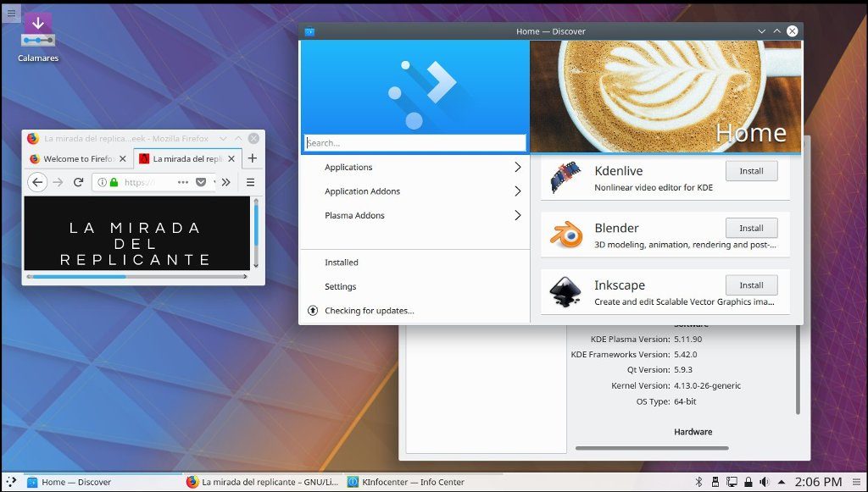Open a new Firefox tab with plus
Screen dimensions: 868x492
252,158
